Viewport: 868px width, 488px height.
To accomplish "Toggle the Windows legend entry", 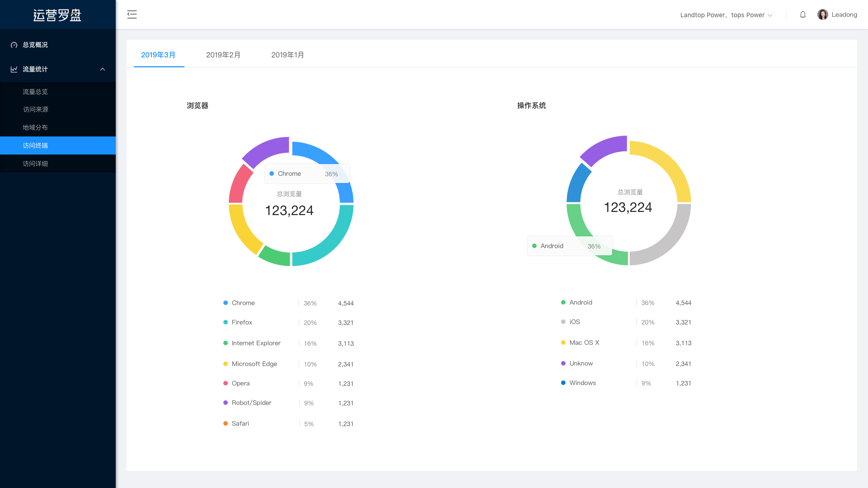I will [x=582, y=383].
